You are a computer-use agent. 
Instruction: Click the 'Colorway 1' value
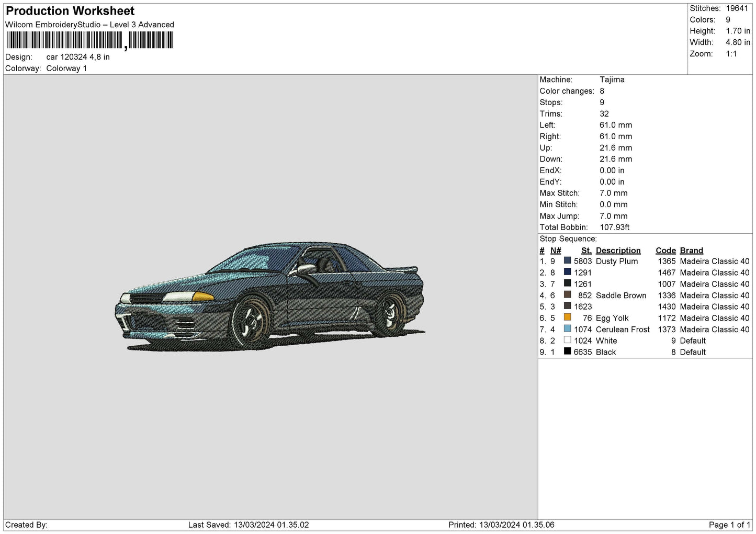pos(66,69)
